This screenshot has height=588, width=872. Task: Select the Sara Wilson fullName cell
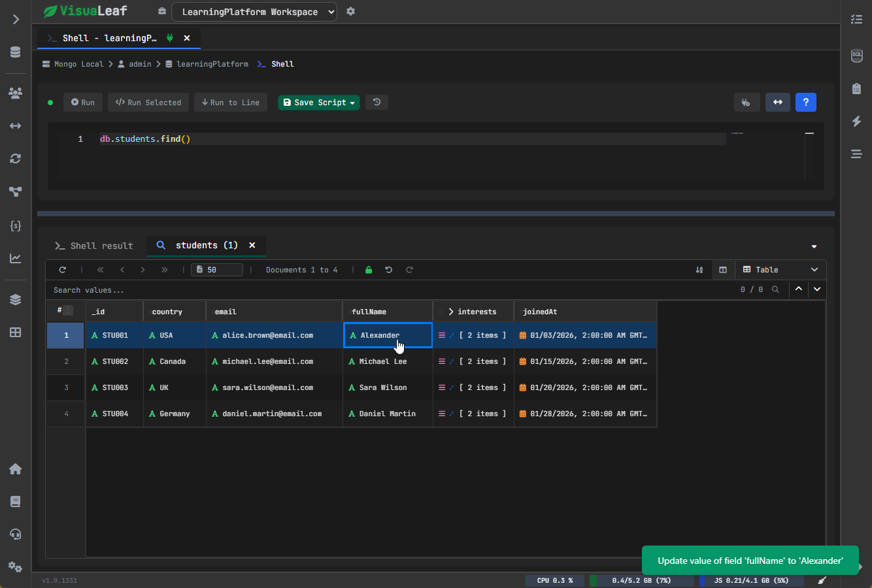click(x=388, y=387)
